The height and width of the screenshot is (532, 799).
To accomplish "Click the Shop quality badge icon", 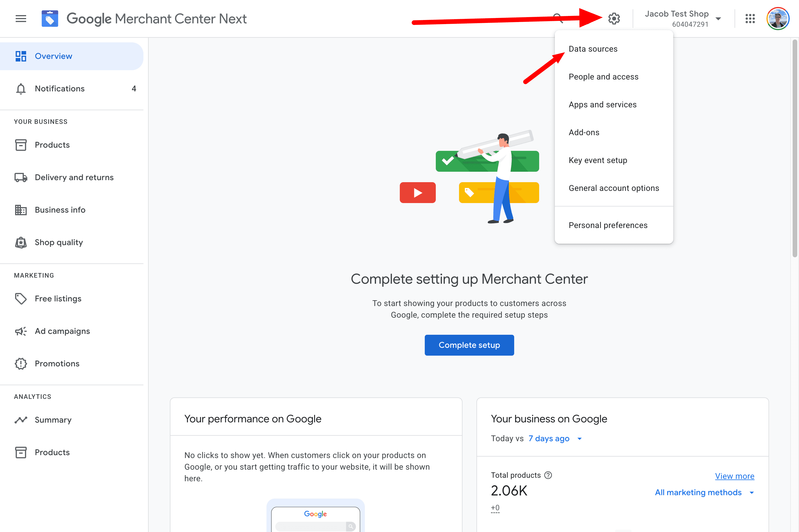I will 21,243.
